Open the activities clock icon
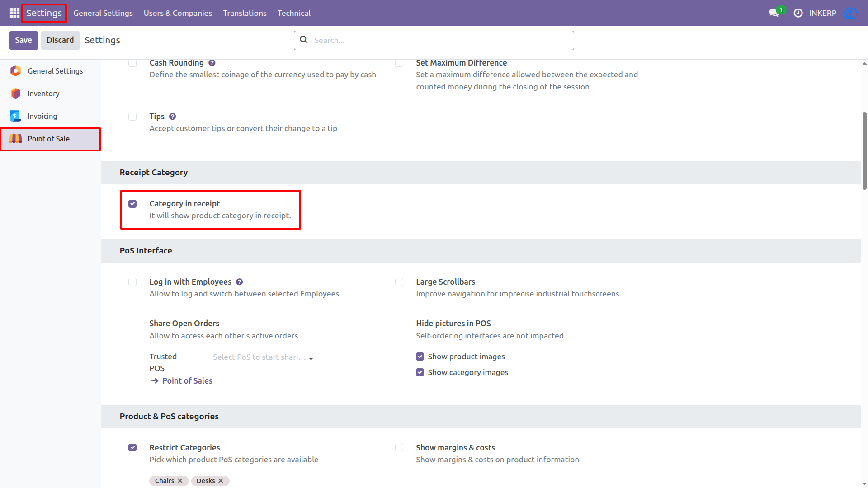 point(798,13)
